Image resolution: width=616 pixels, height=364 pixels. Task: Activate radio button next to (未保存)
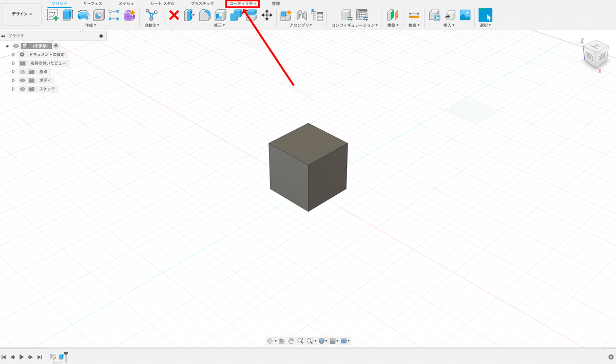click(56, 46)
